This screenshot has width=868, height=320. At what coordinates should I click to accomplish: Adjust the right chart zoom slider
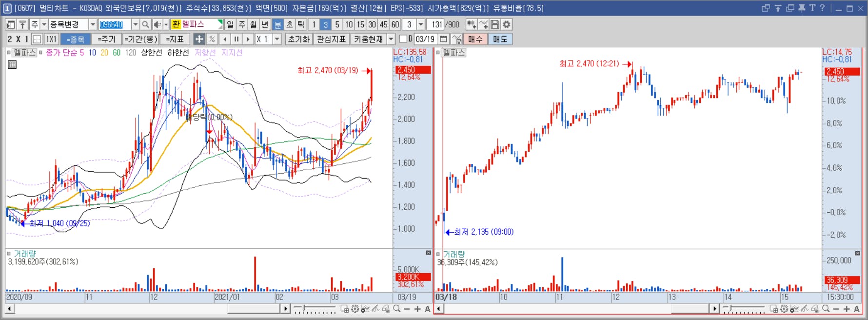tap(744, 309)
